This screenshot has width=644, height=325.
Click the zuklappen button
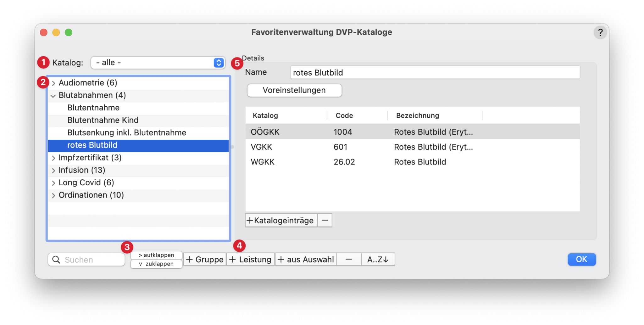[156, 264]
